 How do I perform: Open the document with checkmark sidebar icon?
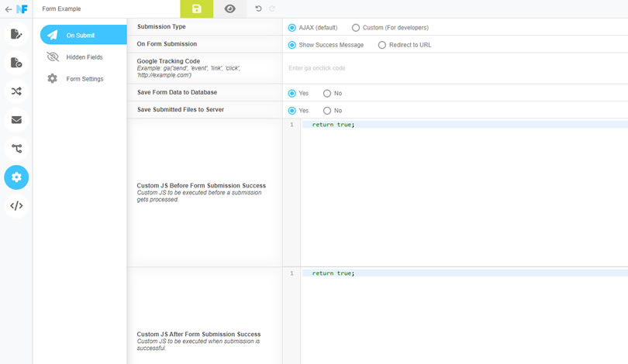click(x=16, y=63)
